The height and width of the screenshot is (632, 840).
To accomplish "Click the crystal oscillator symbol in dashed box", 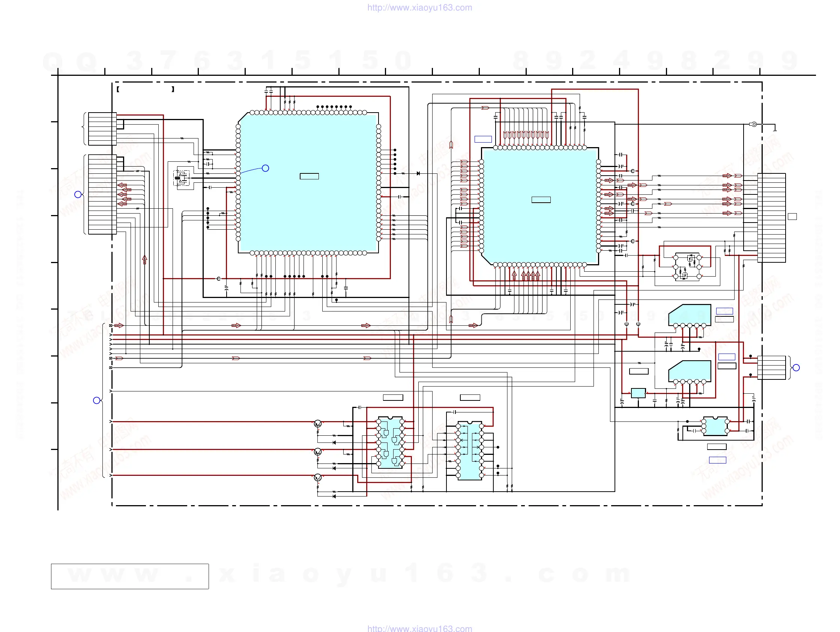I will [181, 178].
